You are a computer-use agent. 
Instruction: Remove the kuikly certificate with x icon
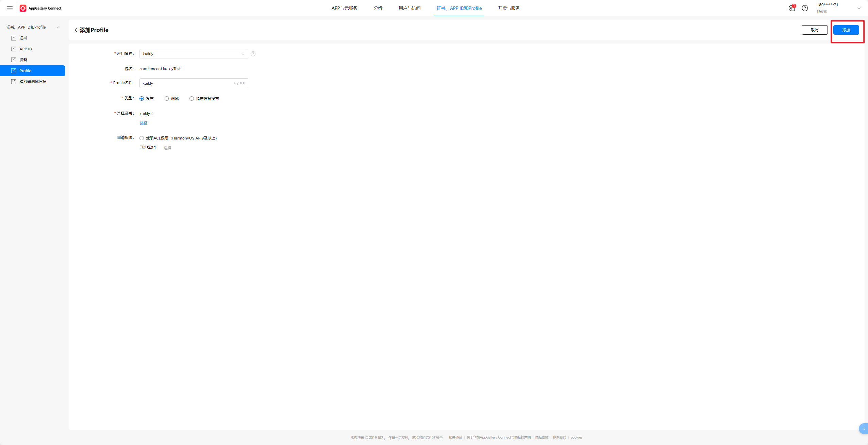pyautogui.click(x=152, y=114)
